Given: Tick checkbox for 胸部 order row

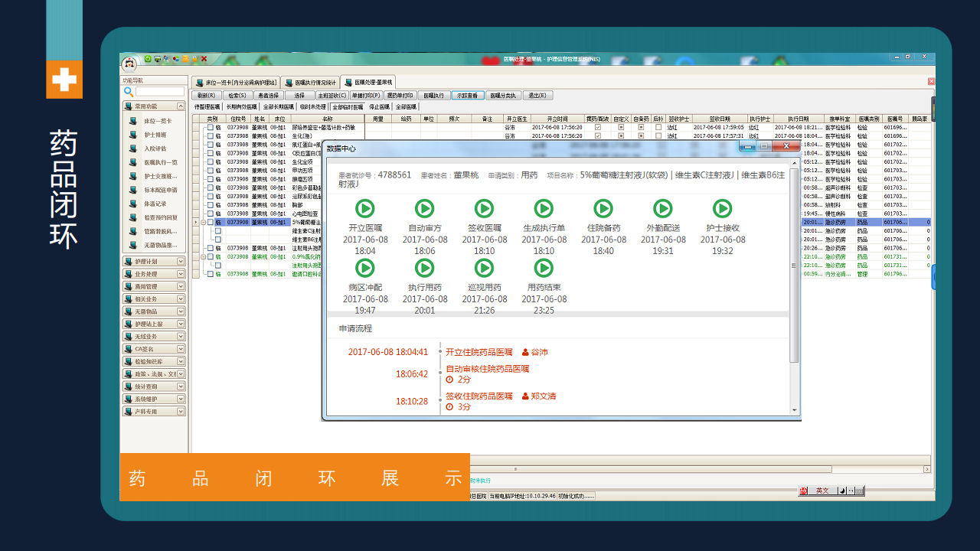Looking at the screenshot, I should [x=209, y=204].
